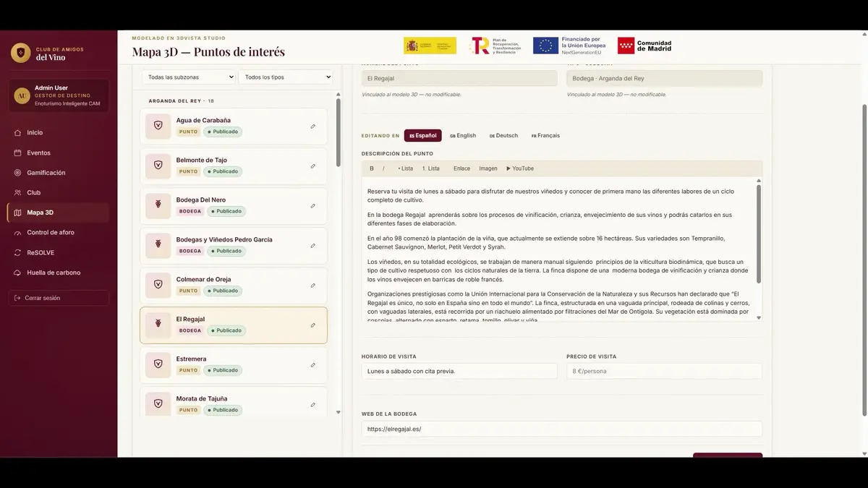Click the Unión Europea NextGenerationEU logo

click(x=570, y=46)
